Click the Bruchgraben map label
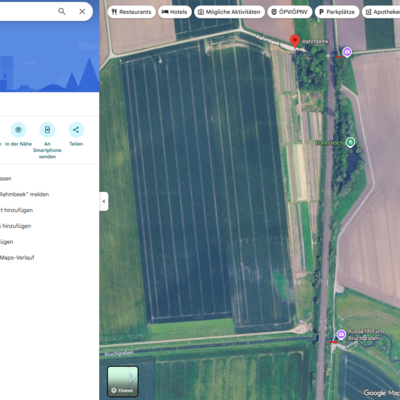Viewport: 400px width, 400px height. tap(119, 353)
